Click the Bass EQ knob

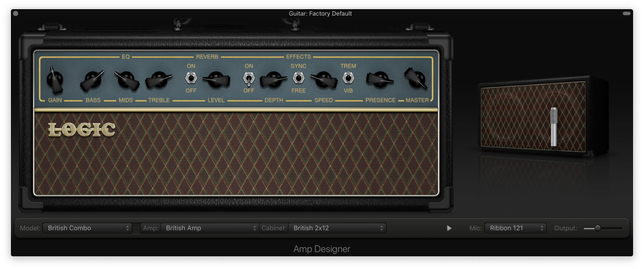pyautogui.click(x=92, y=80)
